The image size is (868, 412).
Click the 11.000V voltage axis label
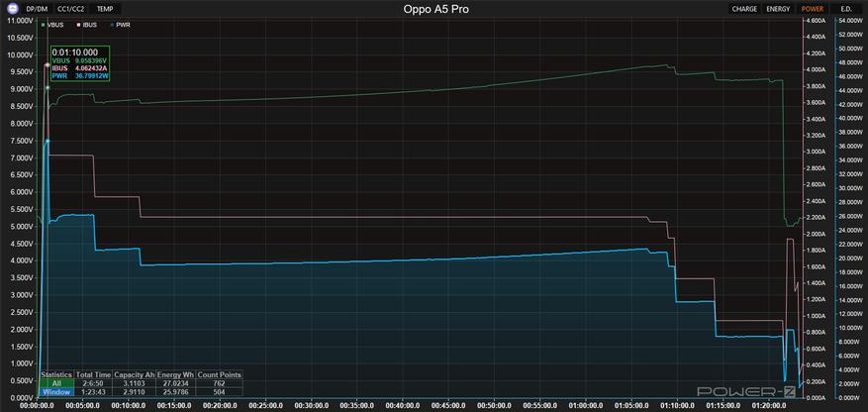[x=20, y=21]
